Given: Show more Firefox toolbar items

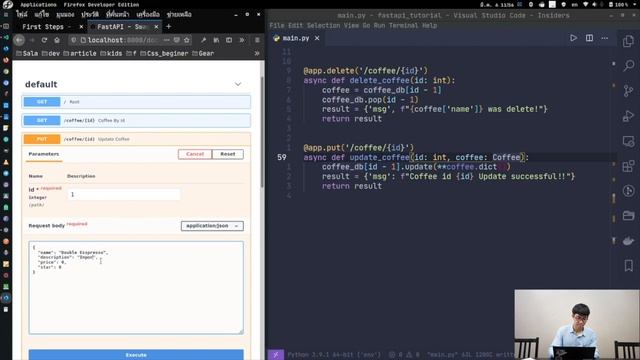Looking at the screenshot, I should pyautogui.click(x=242, y=40).
